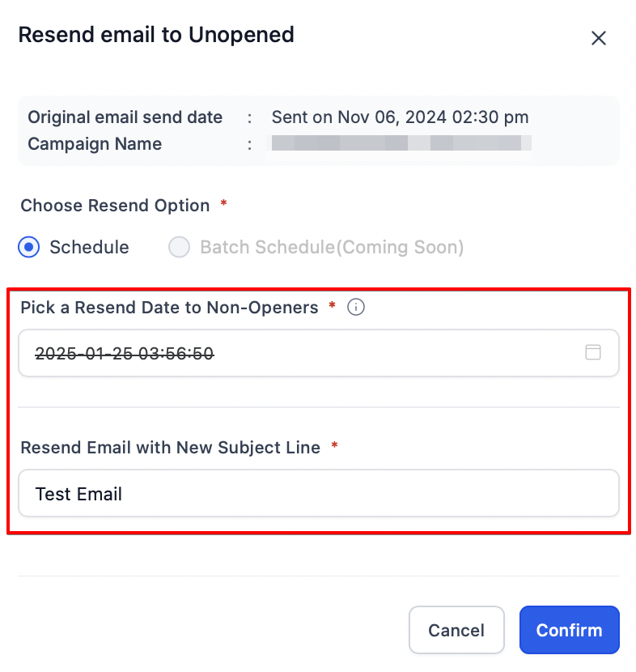Click the blurred campaign name value

click(x=401, y=144)
